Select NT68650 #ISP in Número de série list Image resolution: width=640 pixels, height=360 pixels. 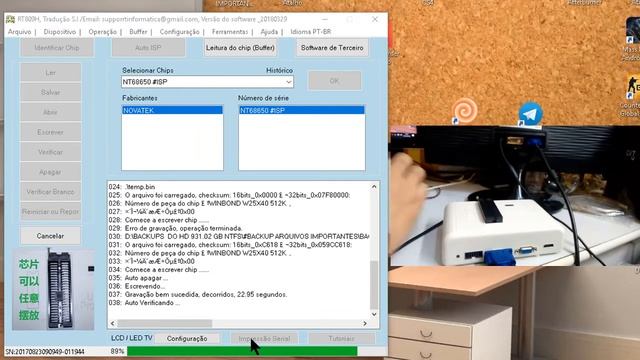pyautogui.click(x=301, y=111)
